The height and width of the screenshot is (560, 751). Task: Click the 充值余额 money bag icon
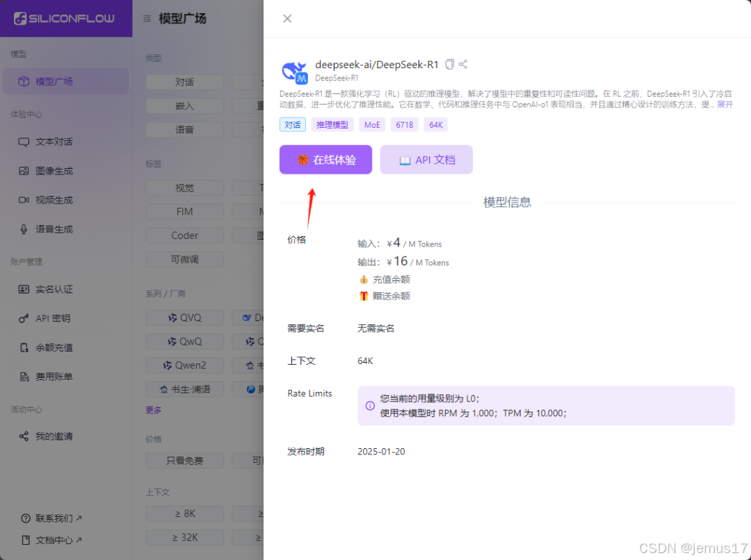click(x=364, y=279)
